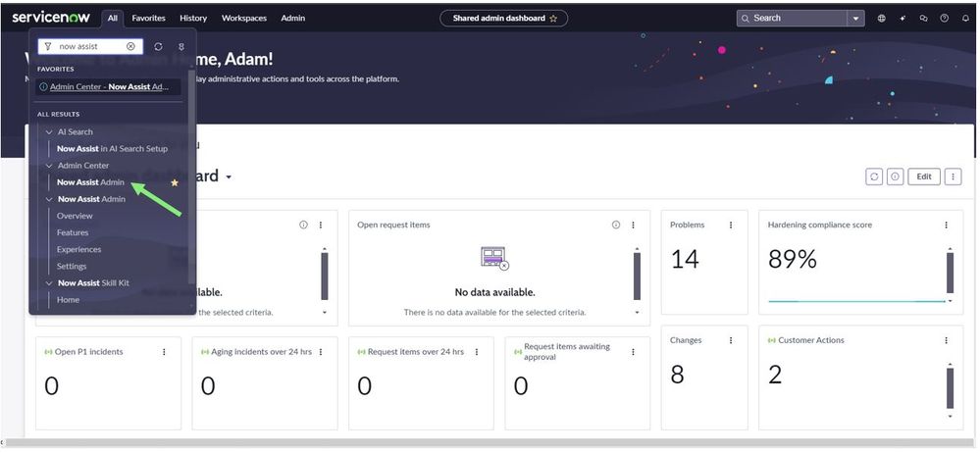
Task: Click the Problems count 14
Action: (685, 259)
